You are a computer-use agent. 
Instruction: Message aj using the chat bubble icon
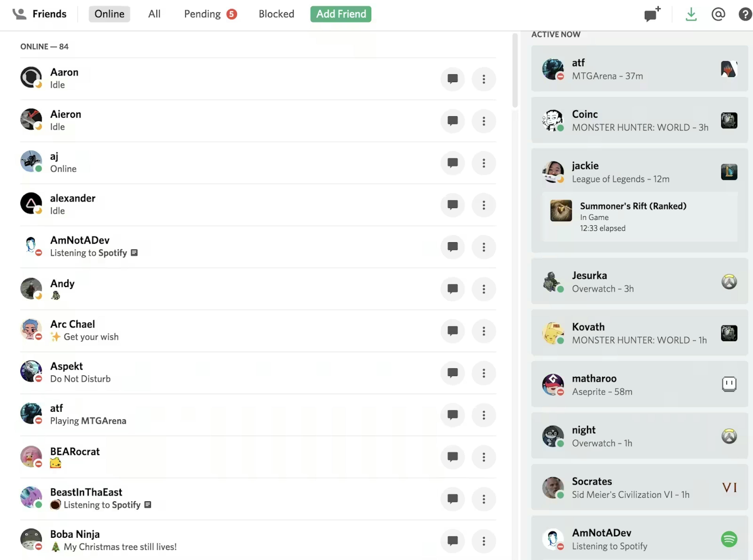(x=452, y=163)
